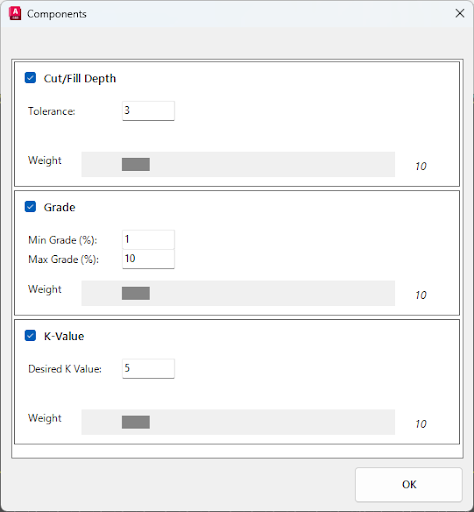Click the Cut/Fill Depth label text
The width and height of the screenshot is (474, 512).
point(80,78)
